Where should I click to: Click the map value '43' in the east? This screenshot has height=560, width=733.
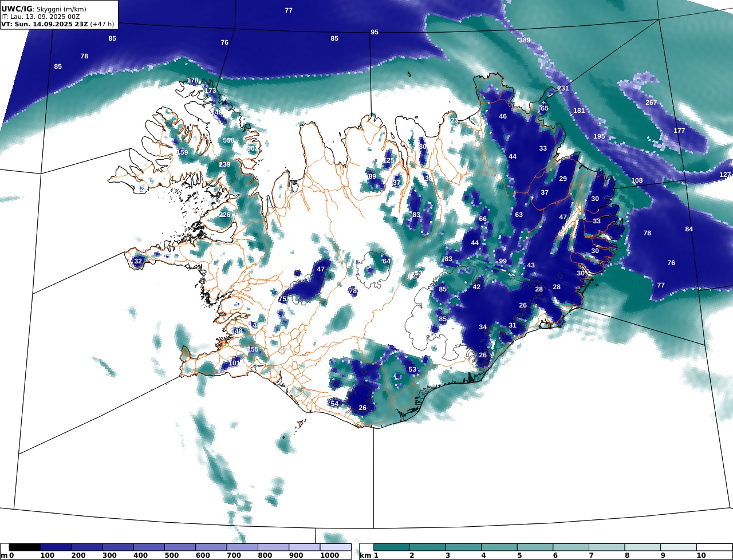click(x=531, y=265)
